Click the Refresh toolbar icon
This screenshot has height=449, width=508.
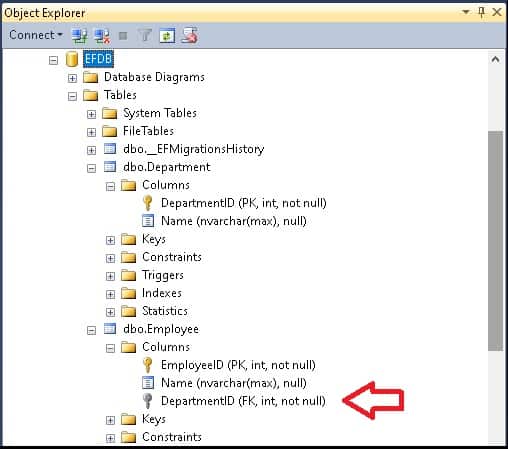click(167, 35)
